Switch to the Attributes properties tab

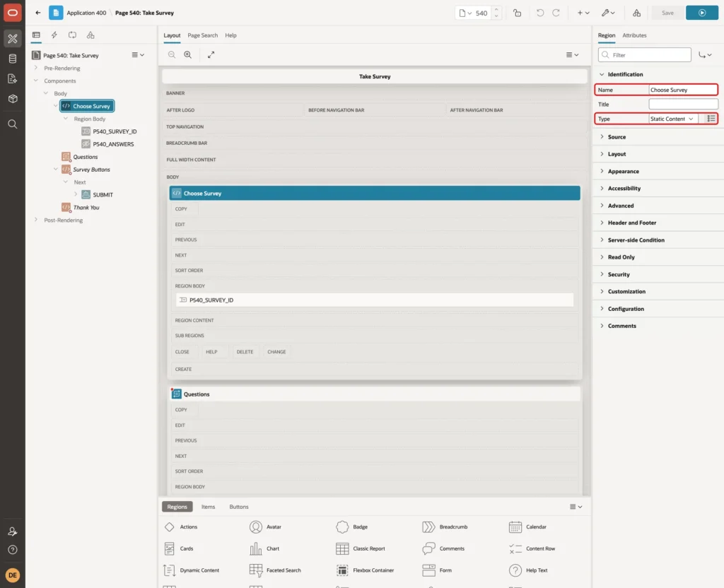[x=634, y=35]
